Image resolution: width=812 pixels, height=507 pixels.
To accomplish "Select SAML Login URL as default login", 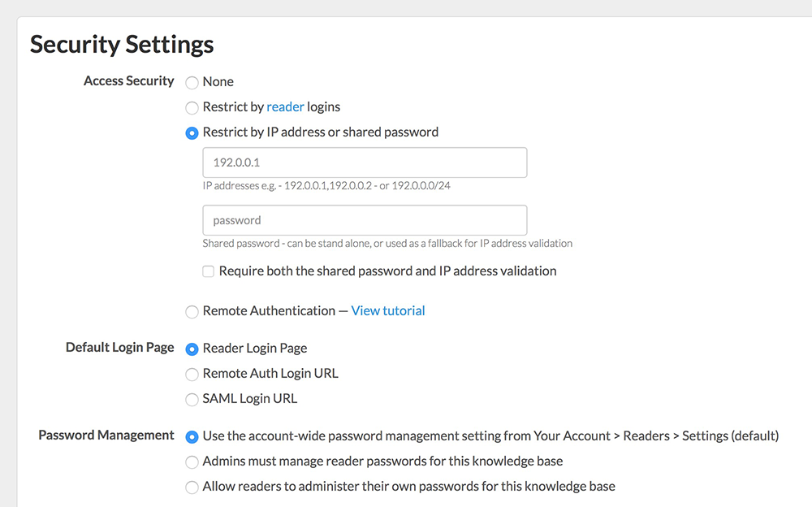I will 192,400.
